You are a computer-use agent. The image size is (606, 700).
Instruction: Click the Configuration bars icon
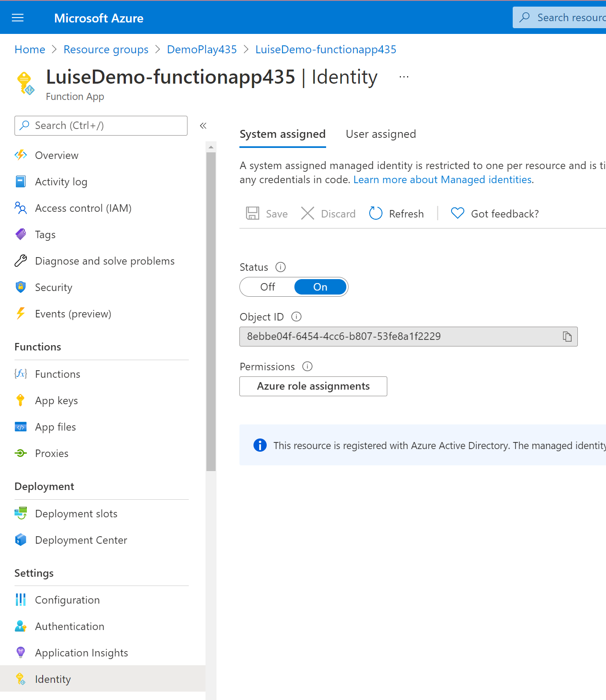tap(21, 600)
